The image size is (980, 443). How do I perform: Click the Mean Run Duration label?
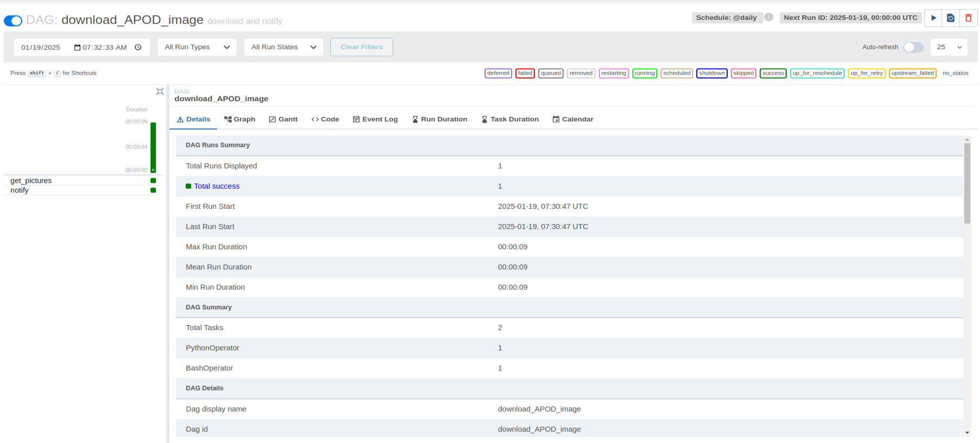point(218,267)
